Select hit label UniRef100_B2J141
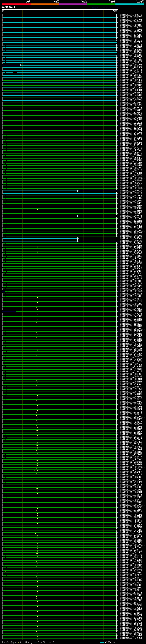 pyautogui.click(x=131, y=113)
